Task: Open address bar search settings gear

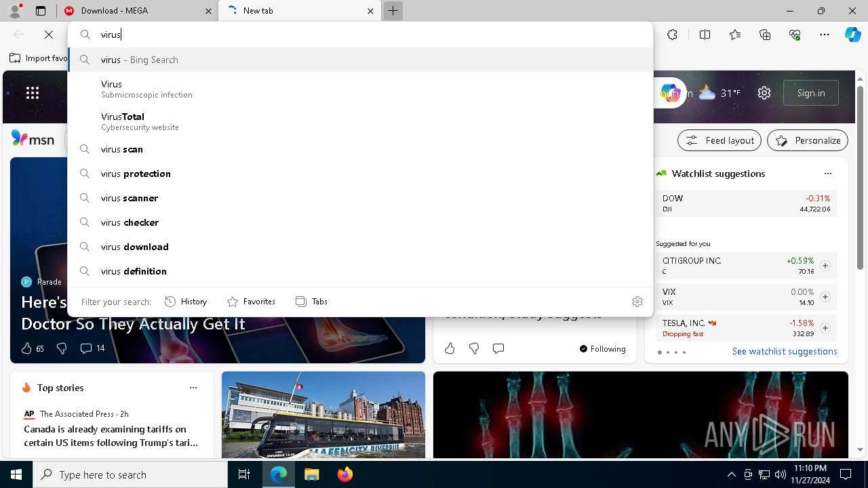Action: [637, 302]
